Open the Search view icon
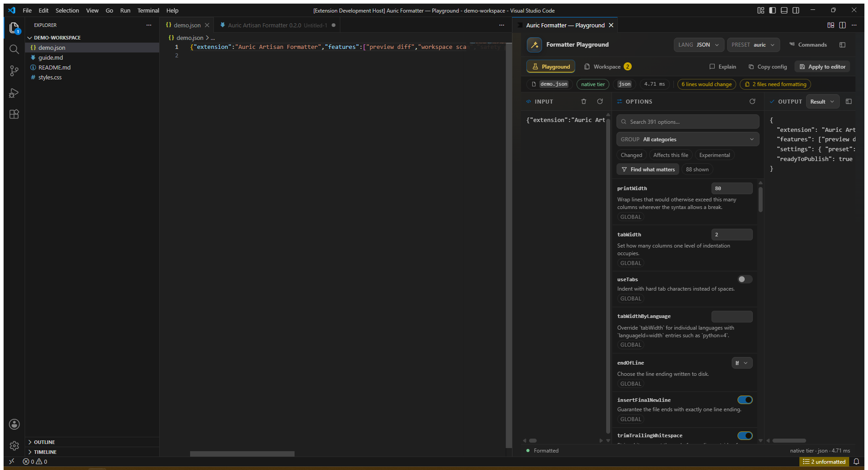Screen dimensions: 868x470 tap(14, 49)
